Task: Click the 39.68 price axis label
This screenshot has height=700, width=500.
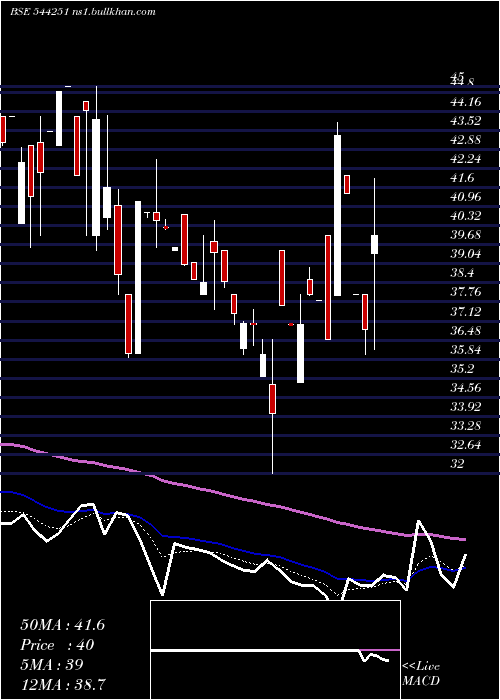Action: 466,235
